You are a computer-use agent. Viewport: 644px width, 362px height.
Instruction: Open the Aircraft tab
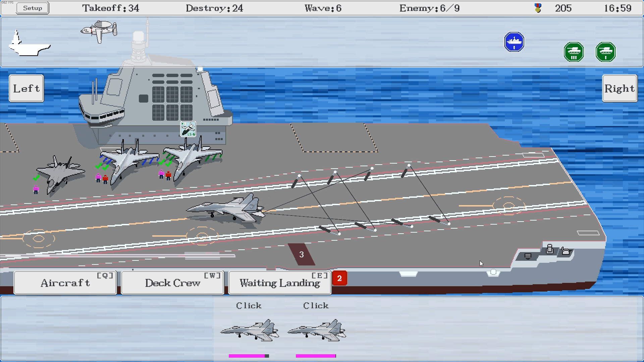pyautogui.click(x=65, y=283)
